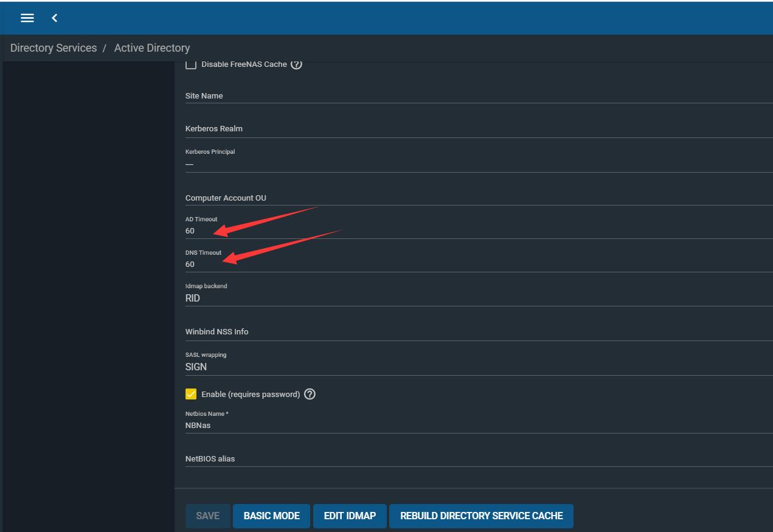Expand the Kerberos Principal selector

click(474, 164)
